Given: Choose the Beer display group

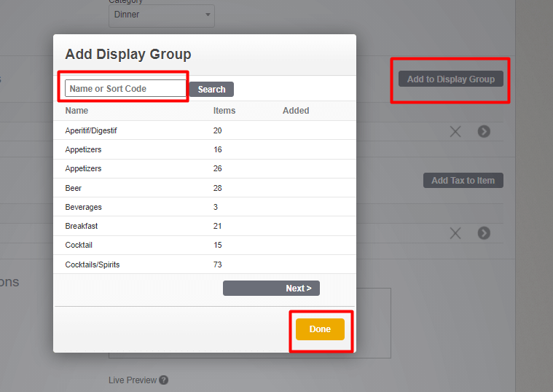Looking at the screenshot, I should coord(74,188).
